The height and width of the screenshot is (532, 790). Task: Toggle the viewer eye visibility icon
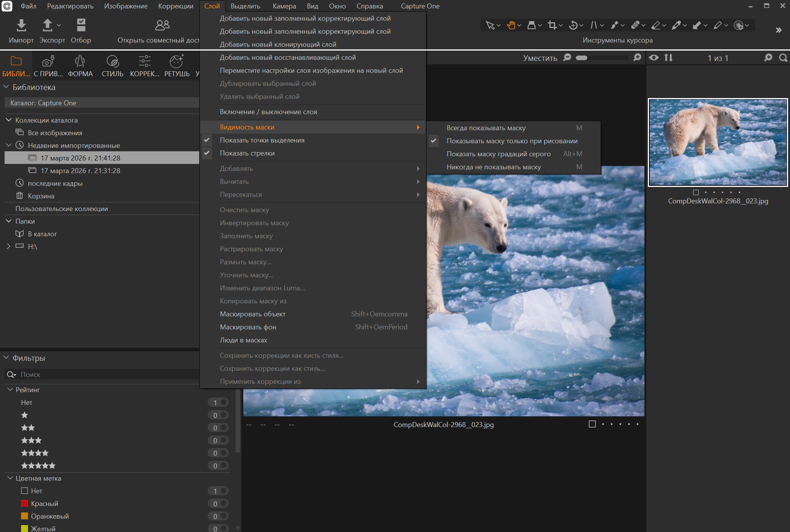[x=654, y=57]
